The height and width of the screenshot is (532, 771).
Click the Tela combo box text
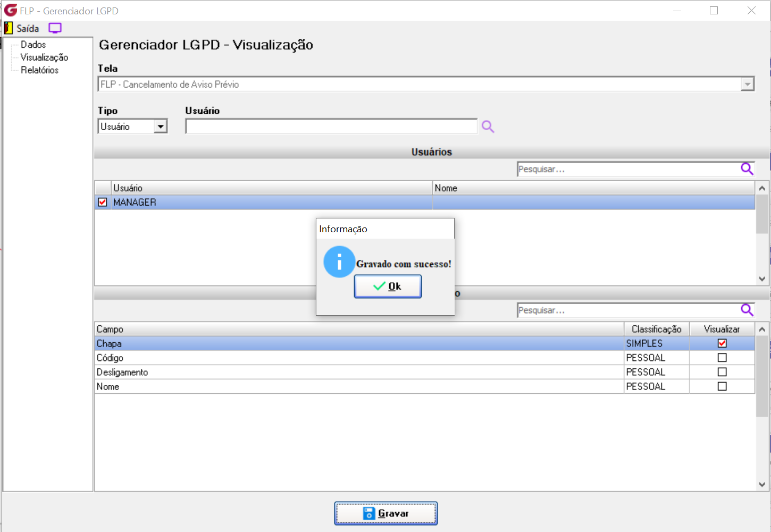coord(170,85)
